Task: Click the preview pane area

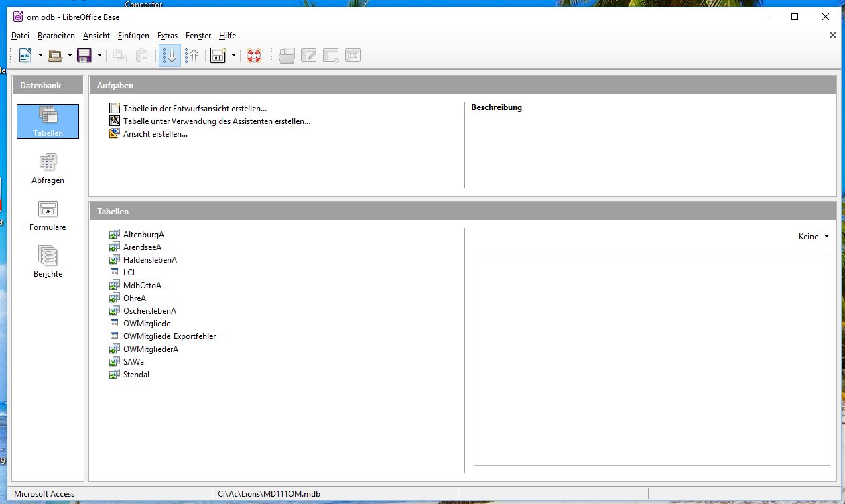Action: [652, 359]
